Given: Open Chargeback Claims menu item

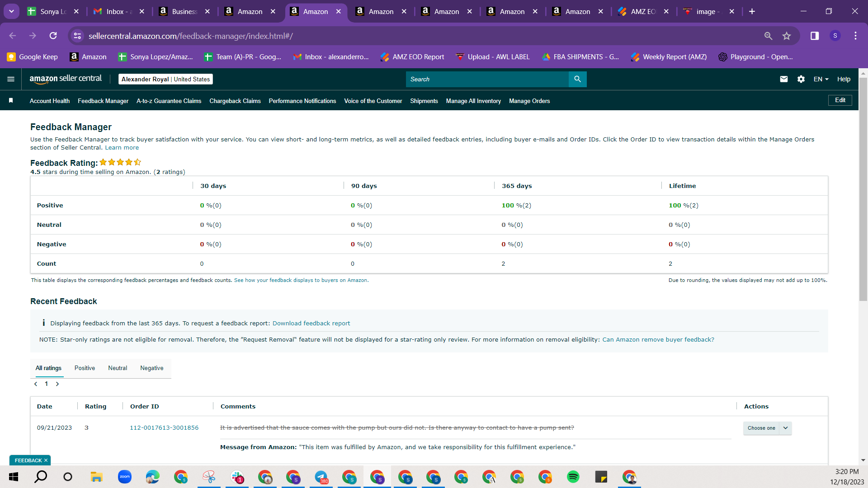Looking at the screenshot, I should pos(235,101).
